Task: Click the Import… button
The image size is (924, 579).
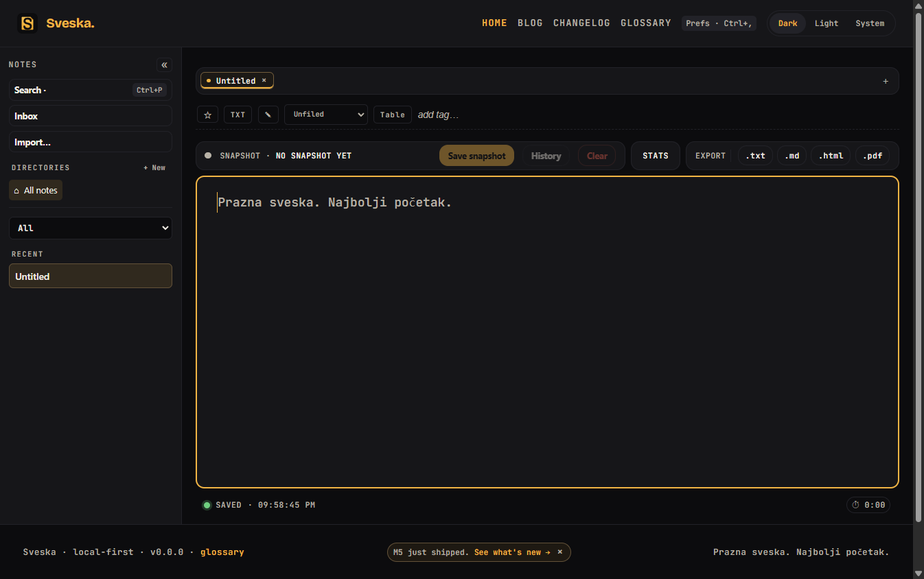Action: point(91,142)
